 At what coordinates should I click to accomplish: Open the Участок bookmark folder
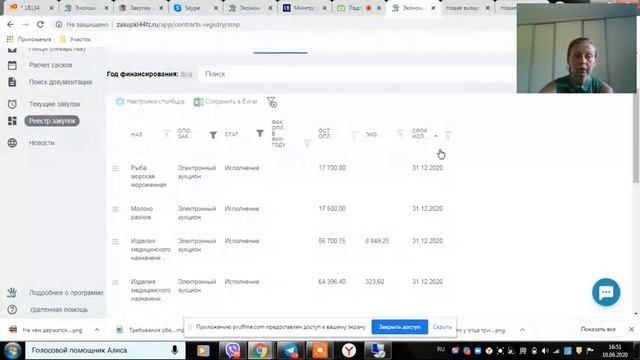pyautogui.click(x=75, y=39)
